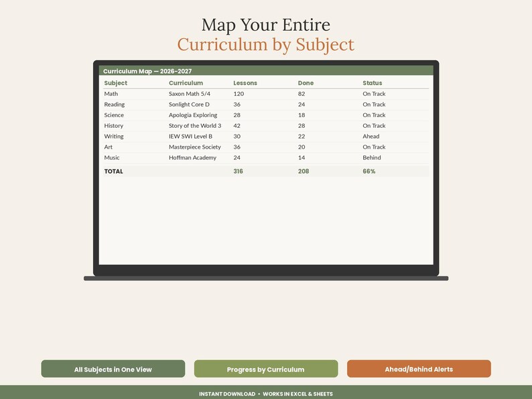Click the 120 lessons value for Math
Screen dimensions: 532x399
click(x=239, y=94)
